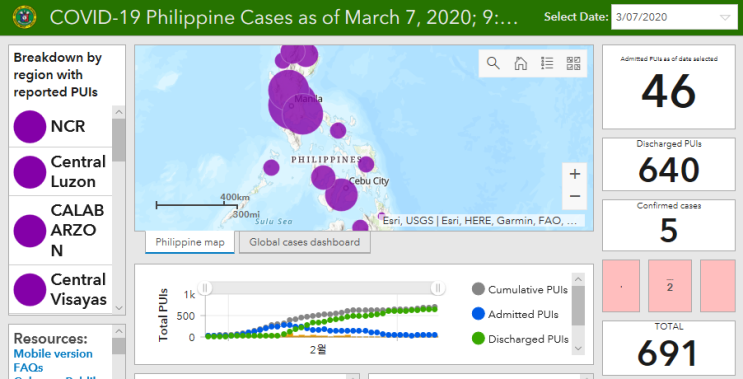Switch to the Philippine map tab
743x379 pixels.
tap(190, 242)
